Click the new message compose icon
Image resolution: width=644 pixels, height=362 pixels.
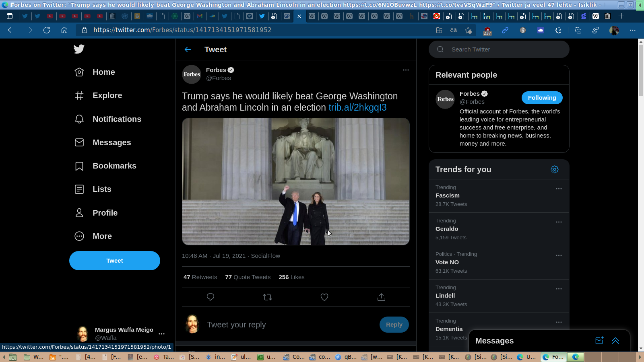(599, 341)
